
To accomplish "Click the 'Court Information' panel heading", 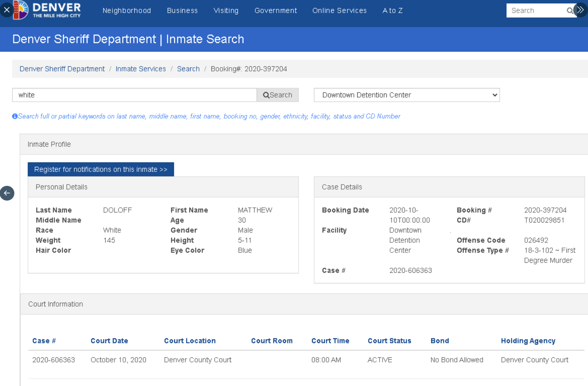I will (55, 304).
